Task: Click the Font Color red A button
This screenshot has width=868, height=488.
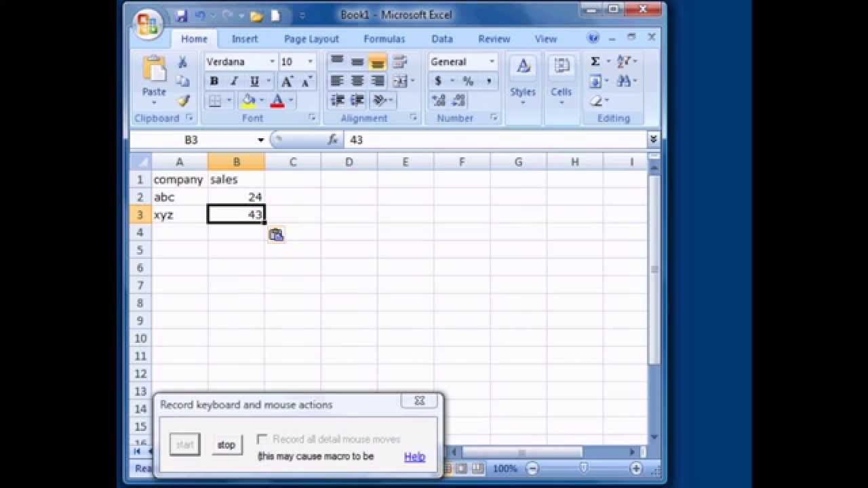Action: click(x=277, y=101)
